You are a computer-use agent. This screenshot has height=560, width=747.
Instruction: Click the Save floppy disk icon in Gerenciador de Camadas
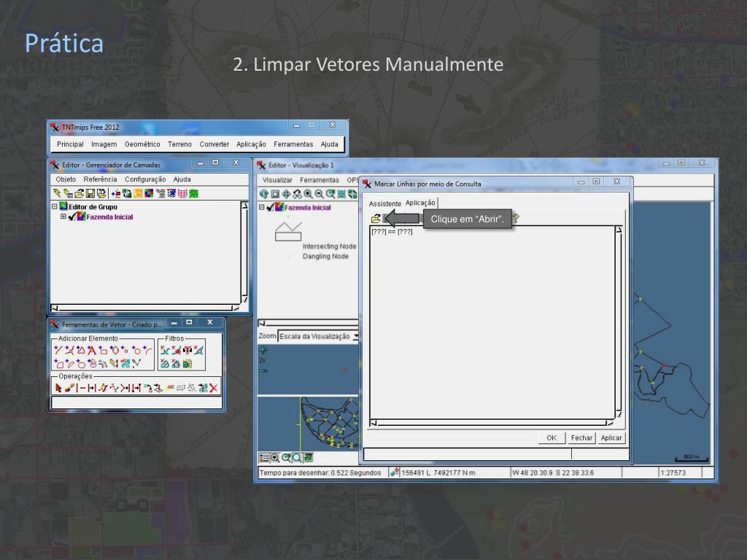pyautogui.click(x=90, y=193)
